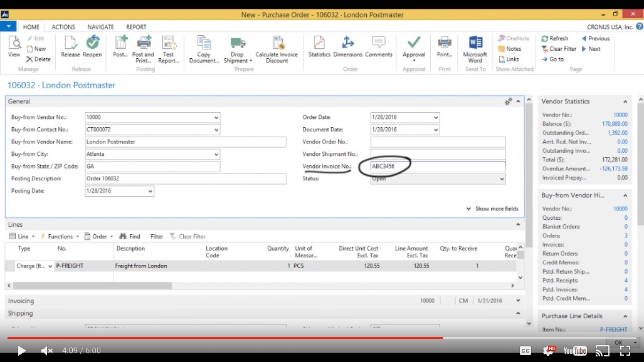This screenshot has height=362, width=644.
Task: Open the Buy-from Contact No. dropdown
Action: pyautogui.click(x=216, y=130)
